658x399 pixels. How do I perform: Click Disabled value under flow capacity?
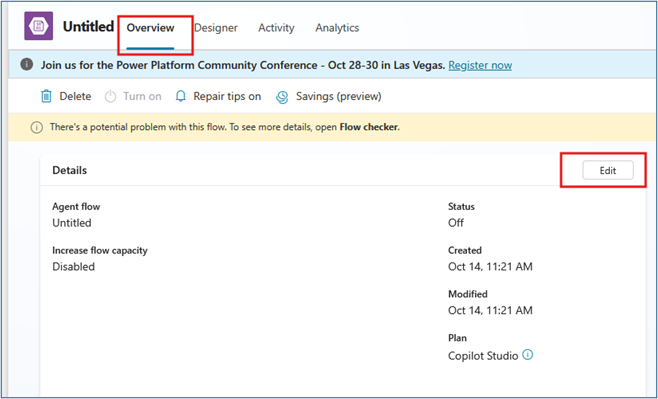point(73,267)
